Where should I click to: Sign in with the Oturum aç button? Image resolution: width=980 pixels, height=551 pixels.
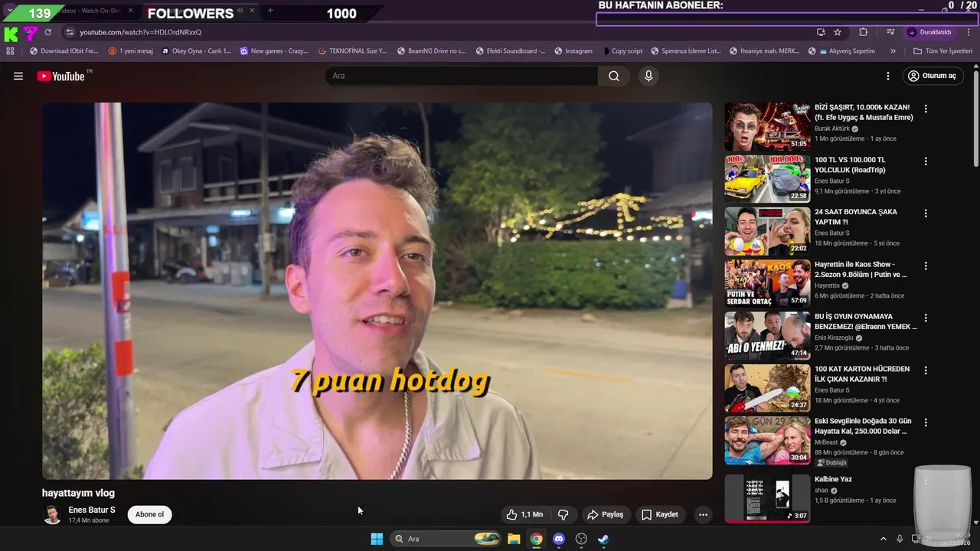click(932, 76)
